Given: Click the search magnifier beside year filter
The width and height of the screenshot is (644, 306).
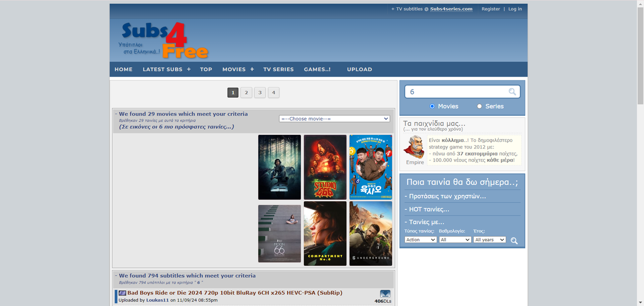Looking at the screenshot, I should click(x=514, y=241).
